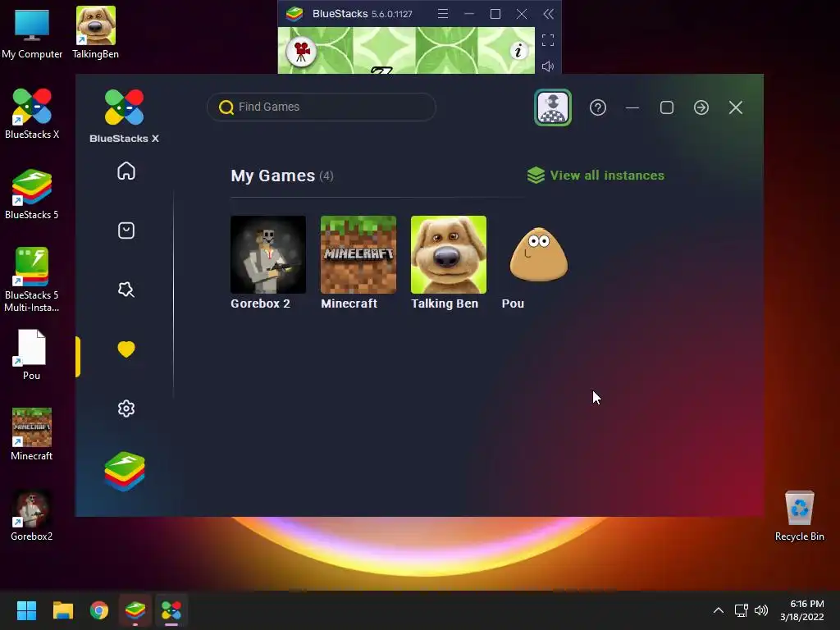Click the My Games heading
The height and width of the screenshot is (630, 840).
pos(272,176)
